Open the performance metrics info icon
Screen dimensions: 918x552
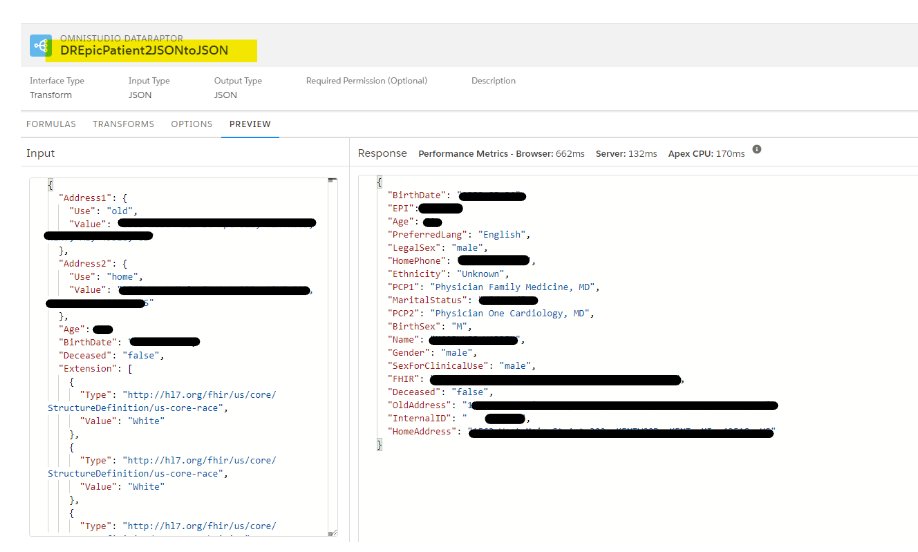[756, 149]
